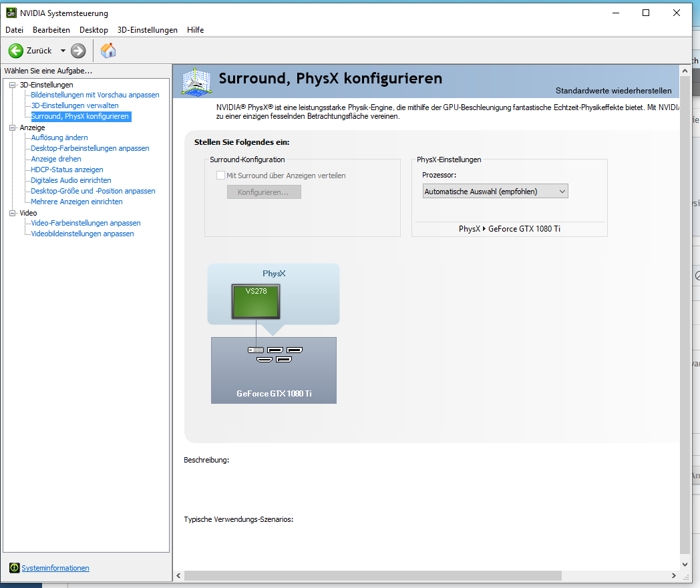Click the NVIDIA Systemsteuerung title bar icon
This screenshot has height=588, width=700.
click(11, 13)
